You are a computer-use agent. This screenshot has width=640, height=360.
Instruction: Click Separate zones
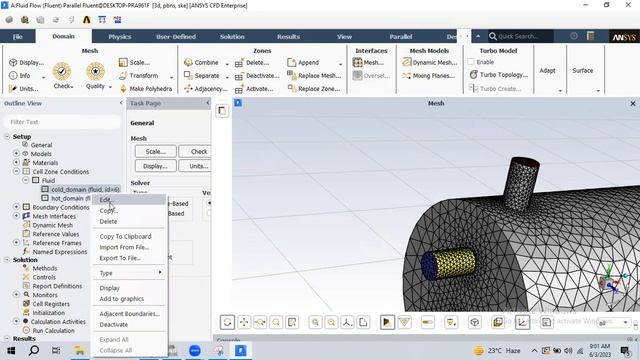coord(202,76)
